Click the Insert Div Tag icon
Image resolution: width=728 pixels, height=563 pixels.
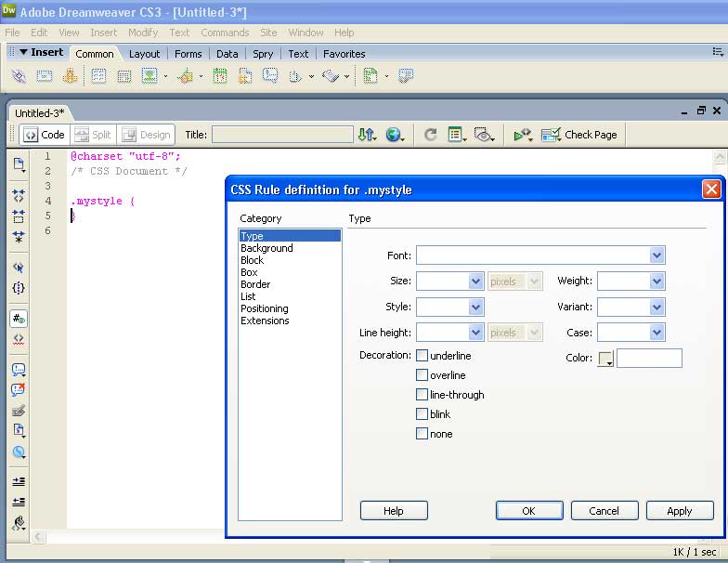pos(124,76)
